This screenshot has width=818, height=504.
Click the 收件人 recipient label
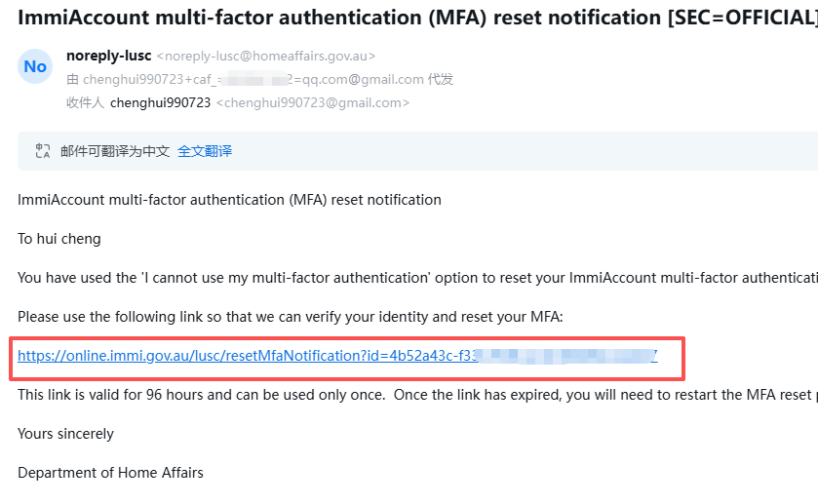click(85, 102)
